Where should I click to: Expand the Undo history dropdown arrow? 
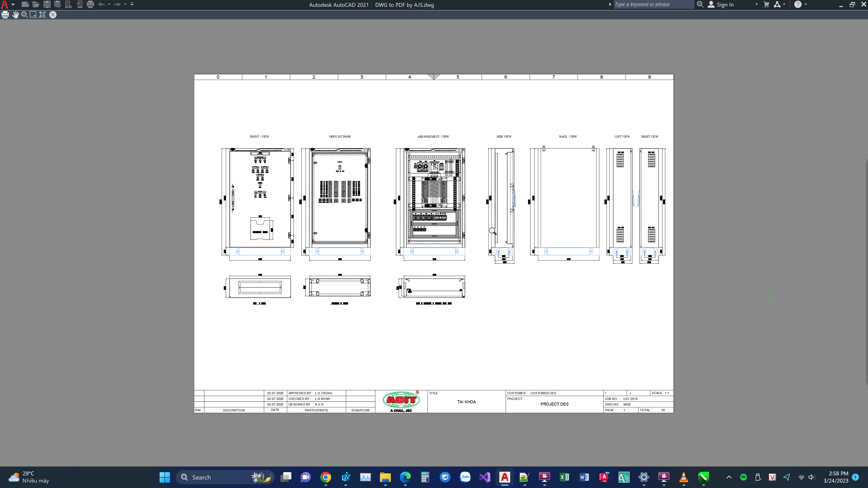pos(109,4)
